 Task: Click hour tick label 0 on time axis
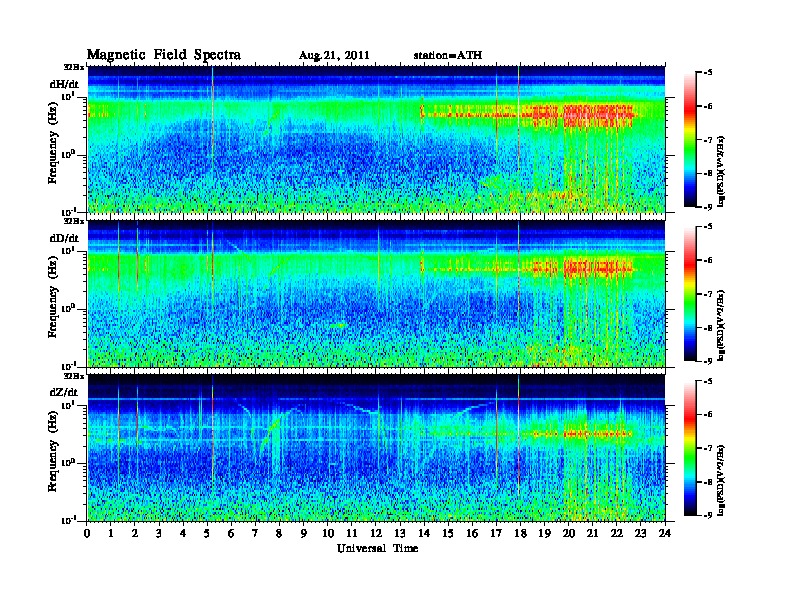tap(87, 533)
